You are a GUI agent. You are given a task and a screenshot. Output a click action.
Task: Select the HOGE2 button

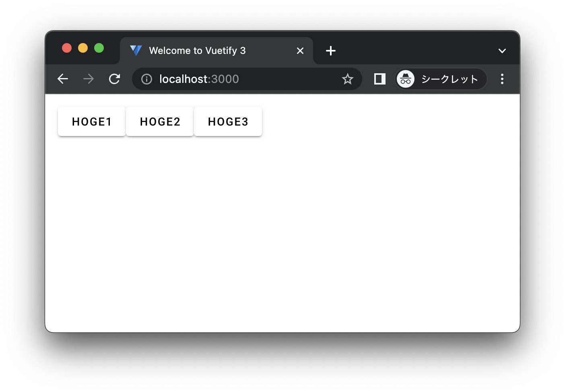pos(160,122)
